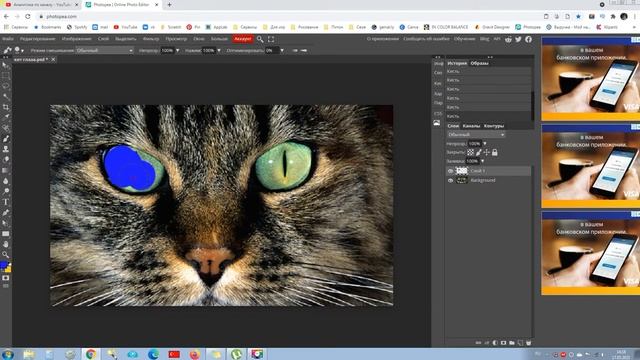Open the Обучение link
The height and width of the screenshot is (360, 640).
point(464,39)
